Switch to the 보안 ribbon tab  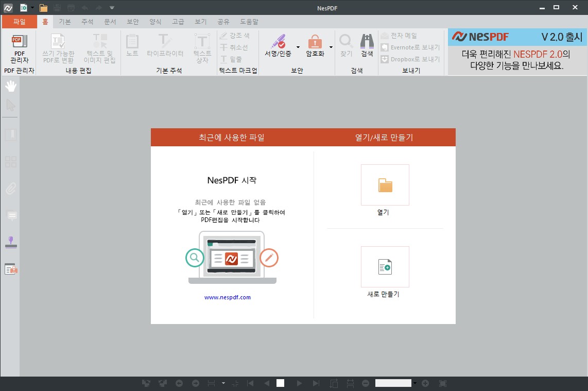132,22
